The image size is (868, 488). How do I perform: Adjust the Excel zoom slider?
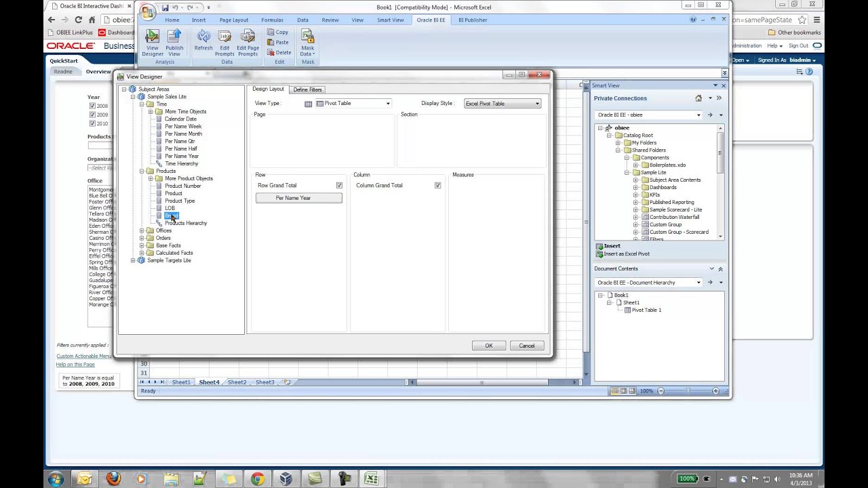click(688, 391)
